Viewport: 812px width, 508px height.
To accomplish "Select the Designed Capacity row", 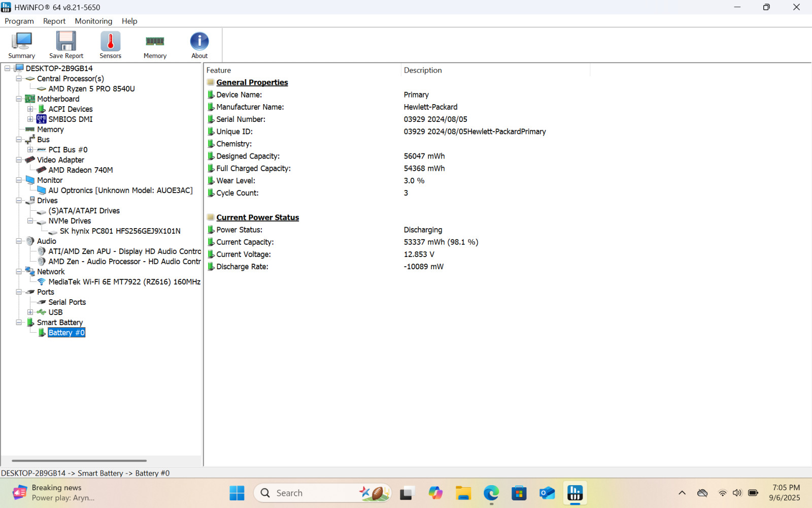I will click(398, 156).
